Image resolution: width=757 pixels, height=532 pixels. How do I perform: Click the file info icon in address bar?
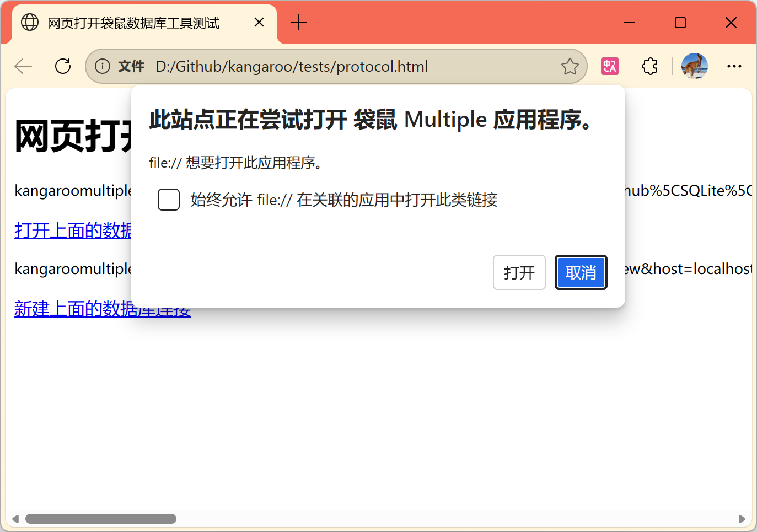103,66
